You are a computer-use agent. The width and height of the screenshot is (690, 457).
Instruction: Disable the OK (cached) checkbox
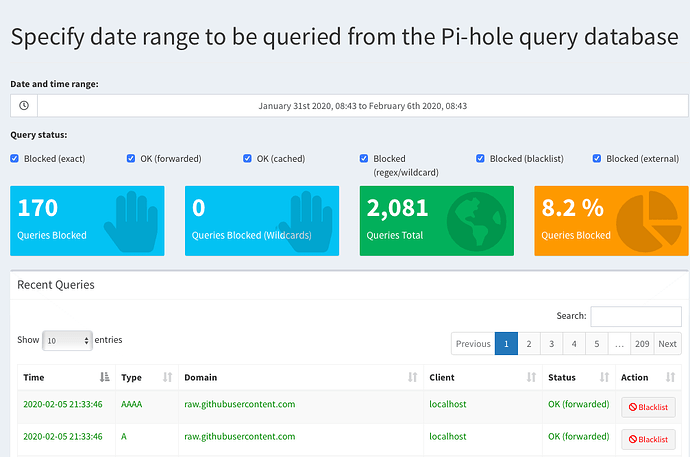tap(247, 158)
